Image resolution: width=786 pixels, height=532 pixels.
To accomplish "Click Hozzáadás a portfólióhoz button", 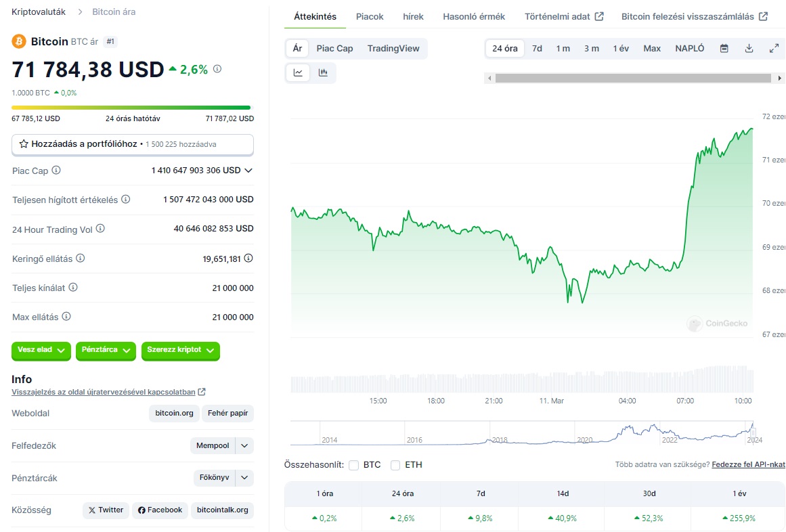I will pos(133,144).
